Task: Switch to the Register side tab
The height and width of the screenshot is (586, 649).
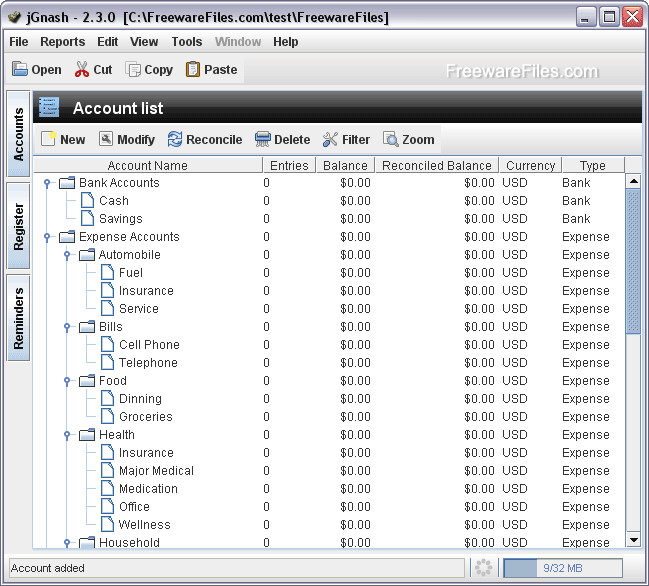Action: coord(19,226)
